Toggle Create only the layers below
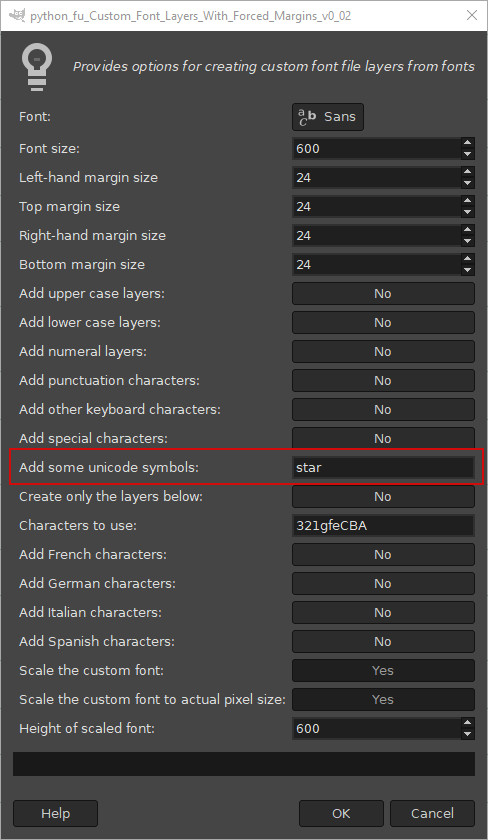 383,497
